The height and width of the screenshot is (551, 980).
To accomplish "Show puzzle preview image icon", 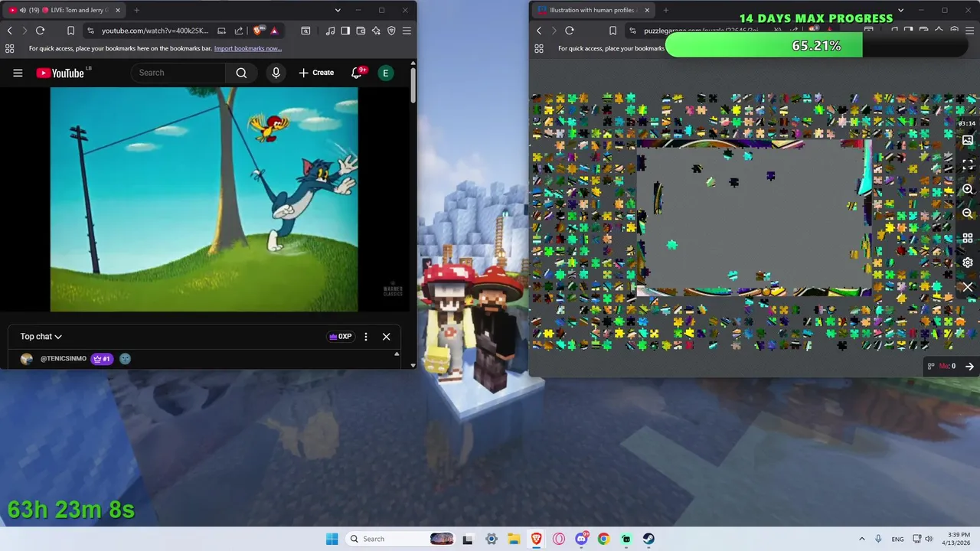I will (968, 140).
